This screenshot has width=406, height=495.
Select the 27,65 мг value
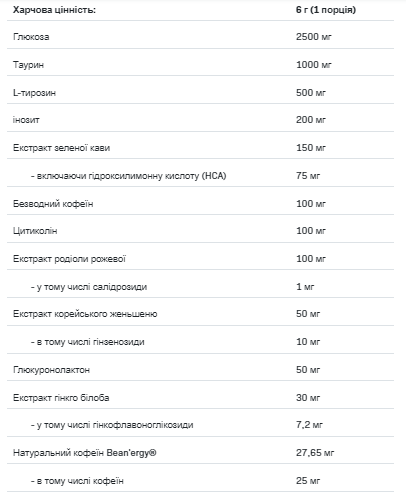coord(315,453)
